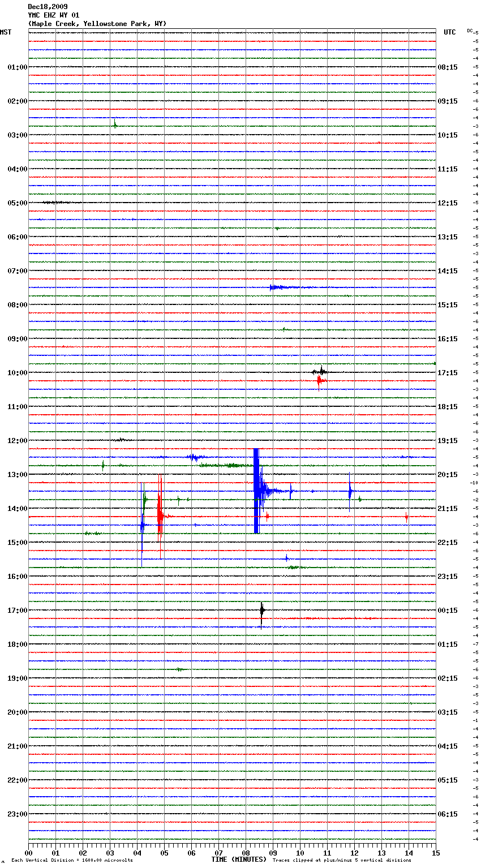Click the UTC column heading
481x868 pixels.
click(x=450, y=32)
